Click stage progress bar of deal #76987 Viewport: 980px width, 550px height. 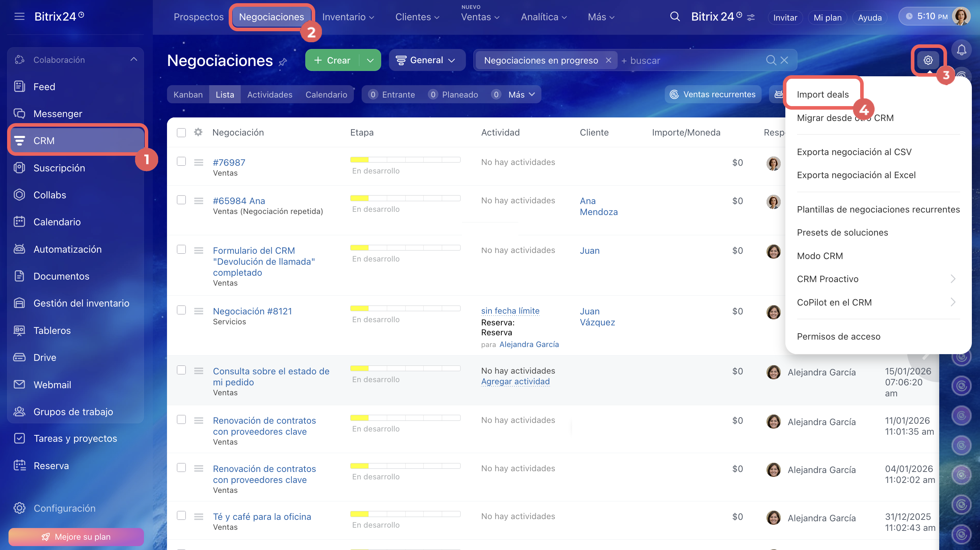click(405, 160)
